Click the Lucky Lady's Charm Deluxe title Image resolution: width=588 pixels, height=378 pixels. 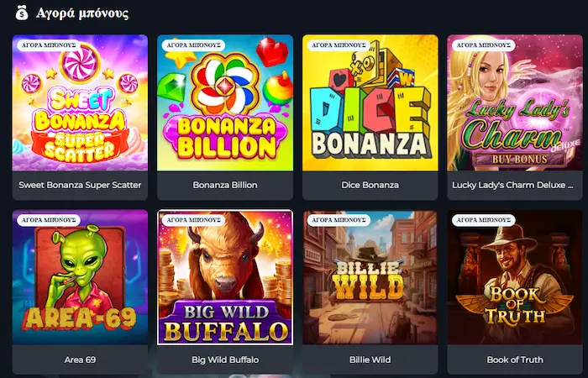[512, 185]
